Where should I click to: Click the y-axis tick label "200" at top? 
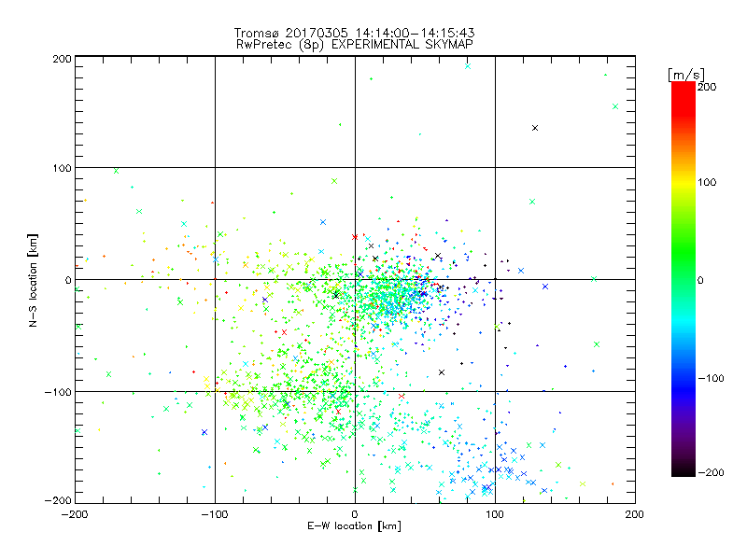[62, 59]
